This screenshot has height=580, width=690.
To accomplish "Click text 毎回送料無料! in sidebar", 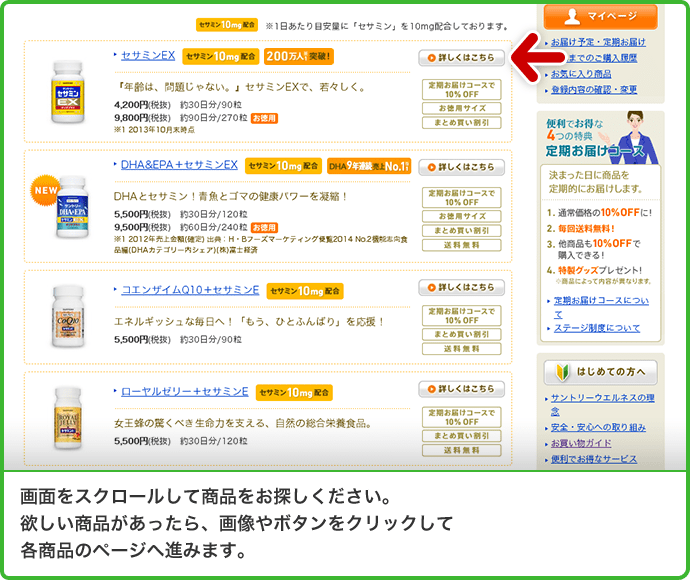I will click(x=586, y=228).
